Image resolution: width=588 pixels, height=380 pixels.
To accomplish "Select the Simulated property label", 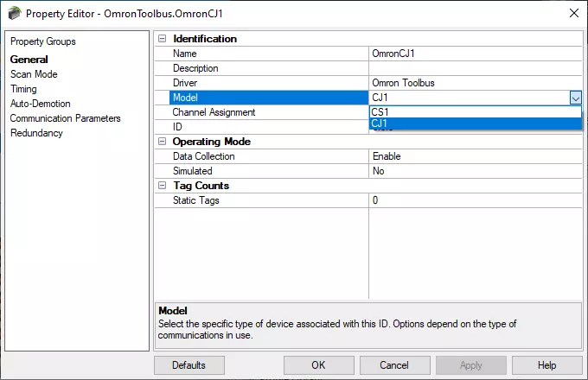I will (192, 171).
